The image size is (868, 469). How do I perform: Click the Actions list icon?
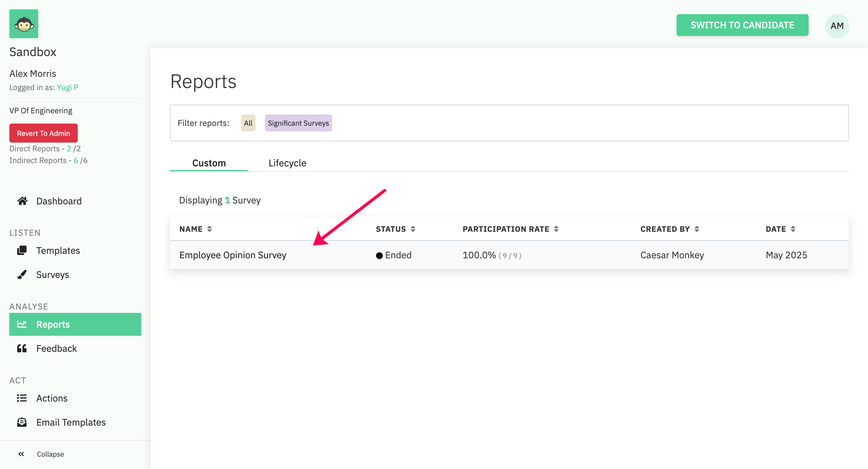pos(22,398)
